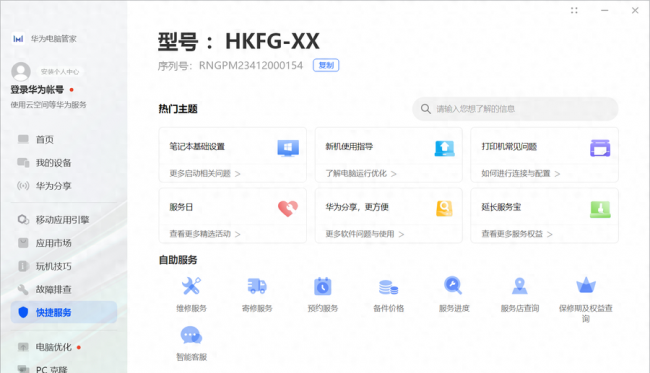Click the 服务日 heart icon
This screenshot has width=650, height=373.
[288, 208]
